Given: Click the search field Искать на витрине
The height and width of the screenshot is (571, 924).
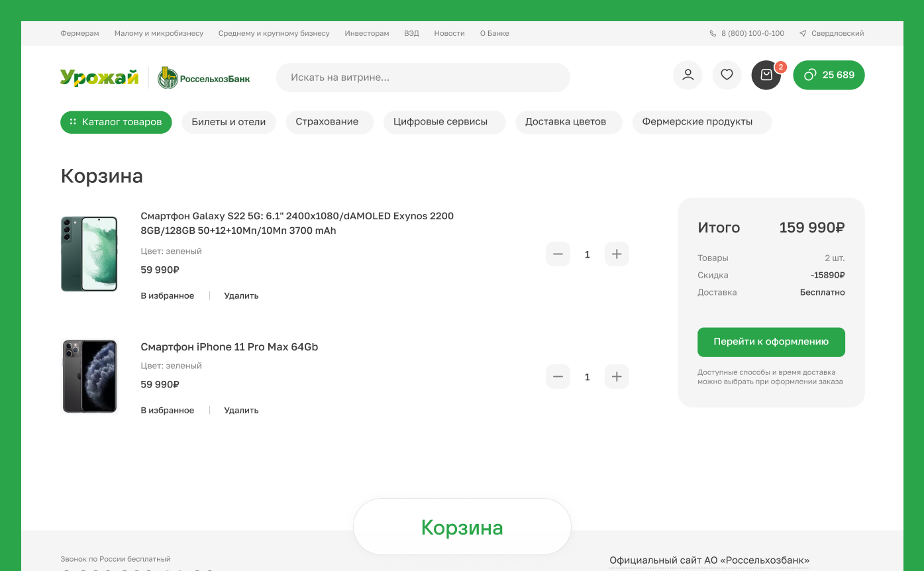Looking at the screenshot, I should (423, 77).
